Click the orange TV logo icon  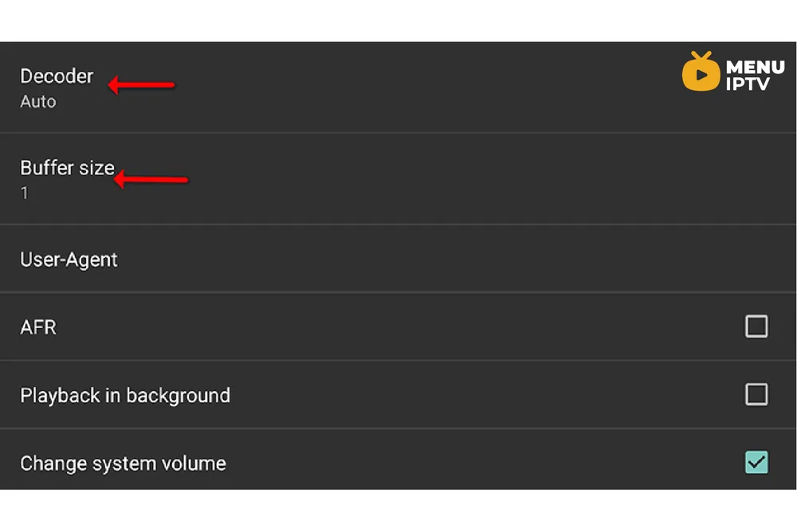tap(701, 71)
